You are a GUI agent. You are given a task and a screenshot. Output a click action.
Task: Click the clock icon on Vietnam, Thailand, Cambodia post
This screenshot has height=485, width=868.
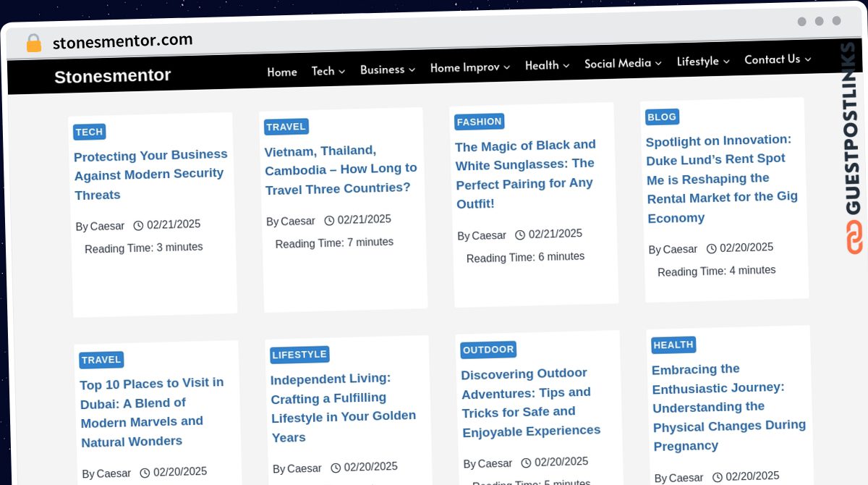pyautogui.click(x=329, y=220)
